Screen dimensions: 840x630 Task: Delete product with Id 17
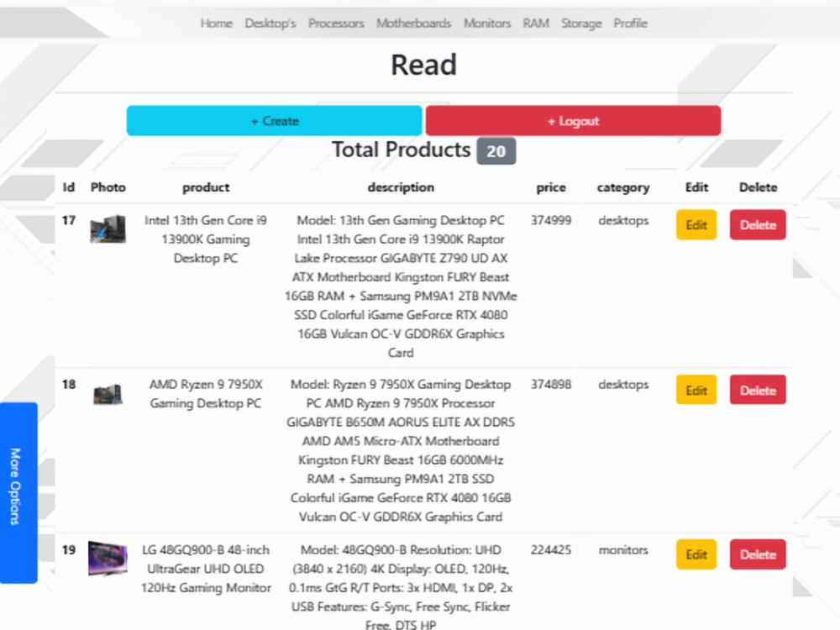coord(758,224)
